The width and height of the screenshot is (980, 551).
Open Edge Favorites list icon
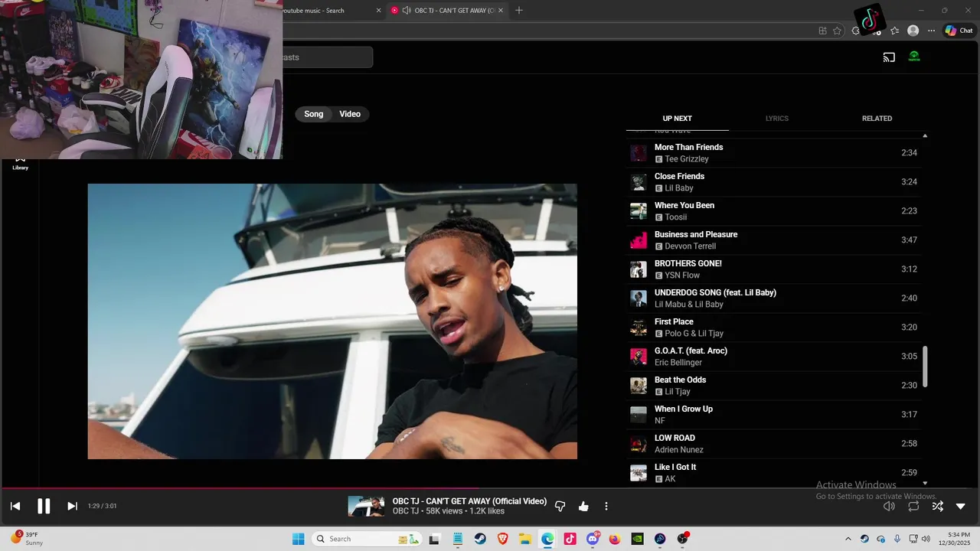coord(894,31)
